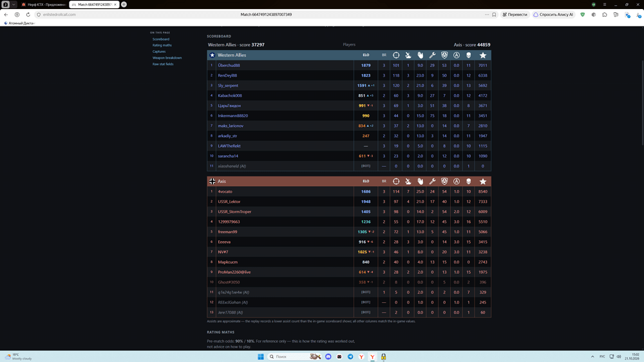This screenshot has height=362, width=644.
Task: Click the BR column header in Western Allies table
Action: [384, 55]
